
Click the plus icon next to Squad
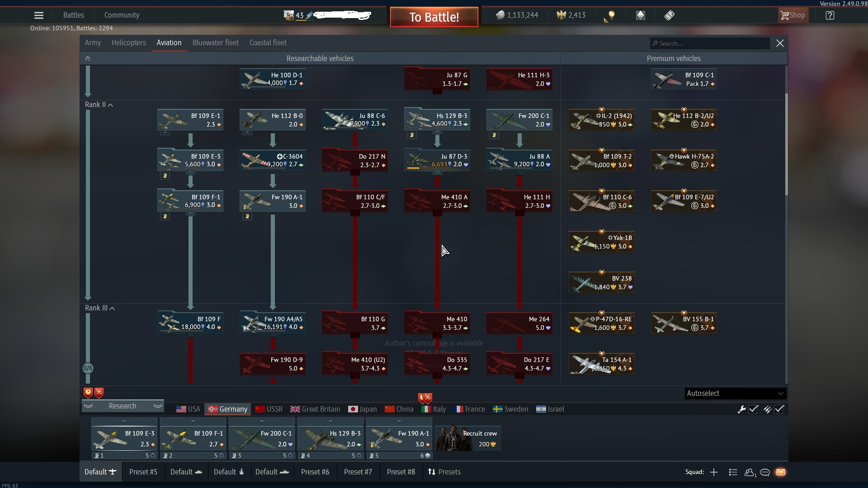tap(714, 472)
